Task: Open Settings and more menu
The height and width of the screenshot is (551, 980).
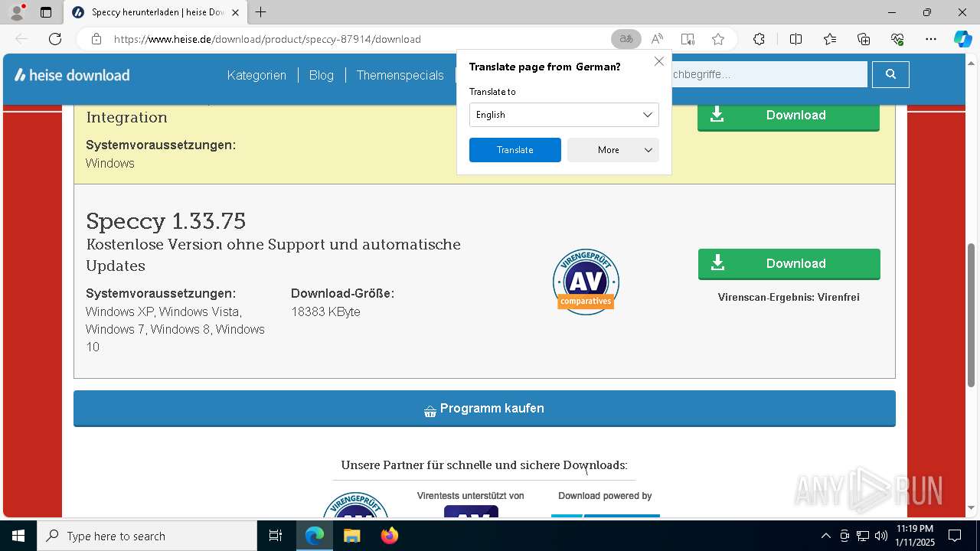Action: point(931,39)
